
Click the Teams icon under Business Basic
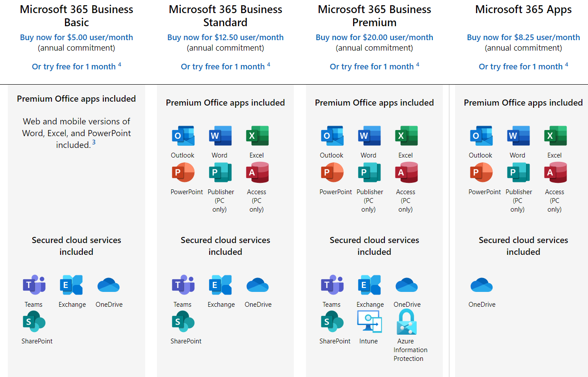pos(34,285)
